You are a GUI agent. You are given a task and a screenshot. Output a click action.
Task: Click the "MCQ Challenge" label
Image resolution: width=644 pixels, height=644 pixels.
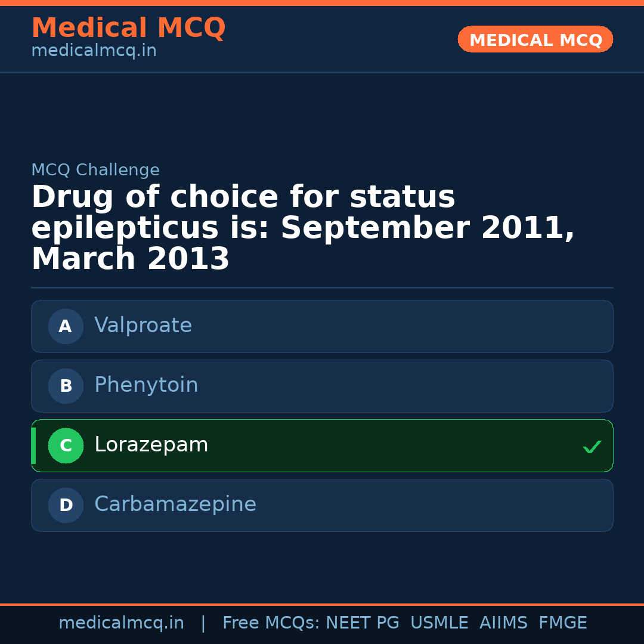(x=95, y=170)
